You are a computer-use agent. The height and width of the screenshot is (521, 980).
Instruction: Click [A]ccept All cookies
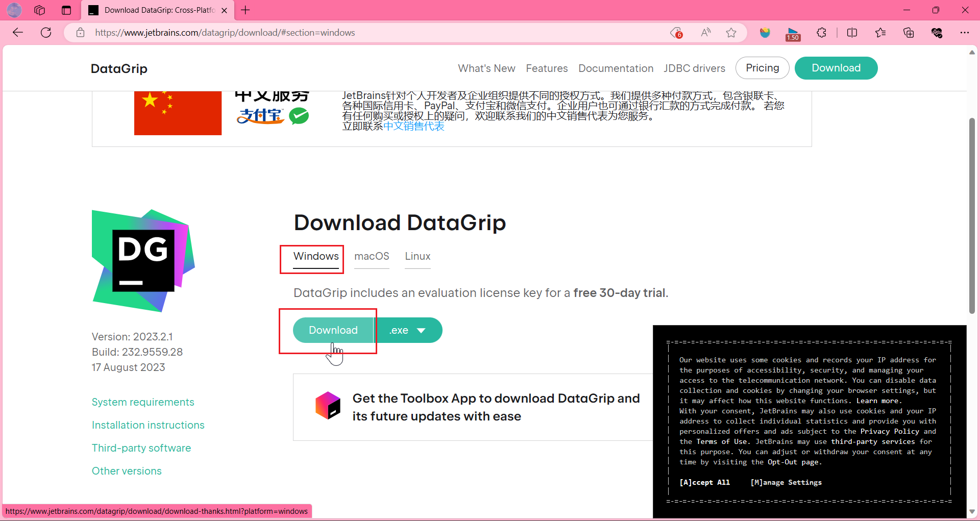704,482
